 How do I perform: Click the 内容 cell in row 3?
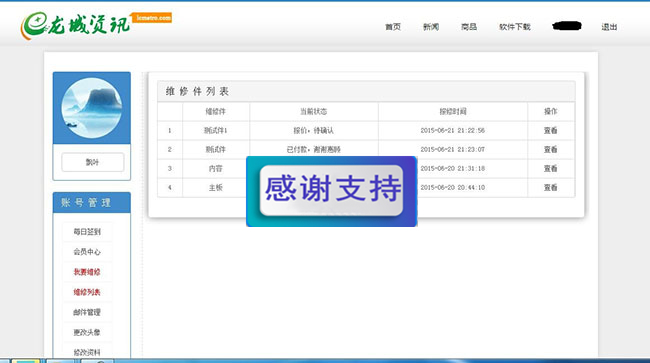[x=216, y=169]
